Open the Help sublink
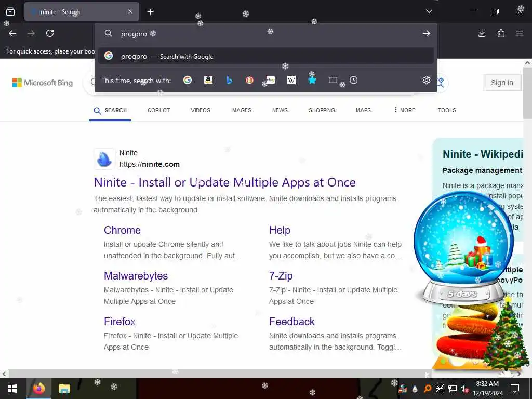 coord(280,230)
